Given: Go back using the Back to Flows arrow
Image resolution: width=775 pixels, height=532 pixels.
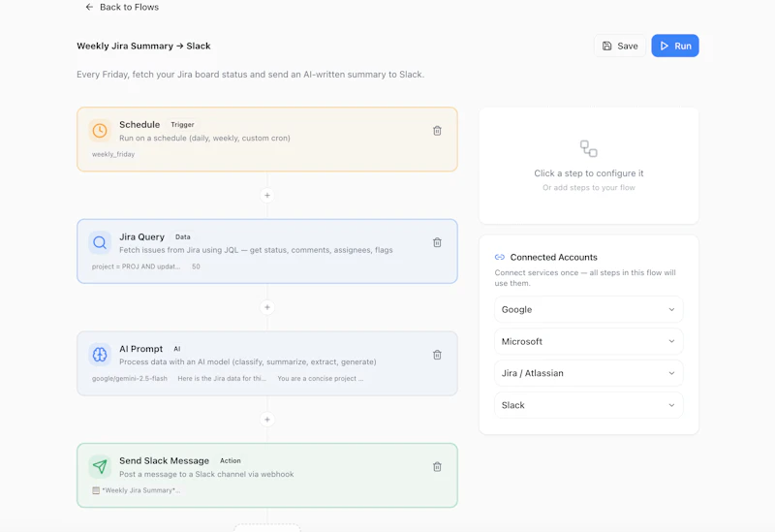Looking at the screenshot, I should pos(89,7).
